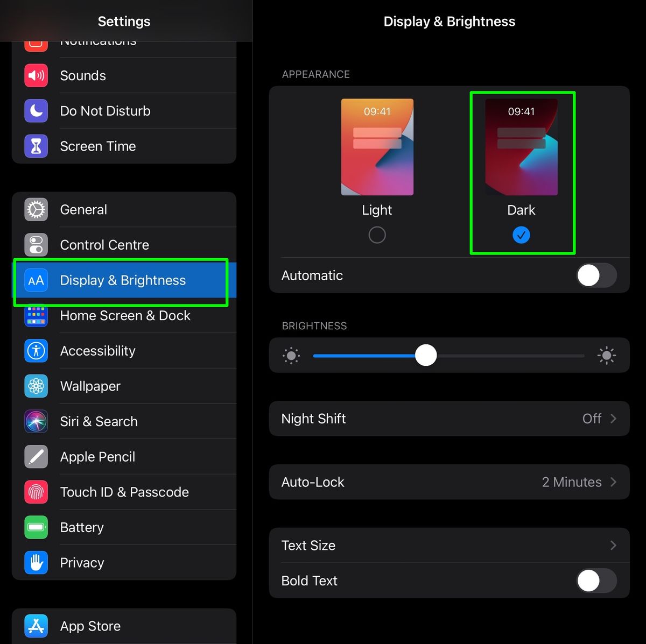Turn on Bold Text
This screenshot has width=646, height=644.
(596, 581)
